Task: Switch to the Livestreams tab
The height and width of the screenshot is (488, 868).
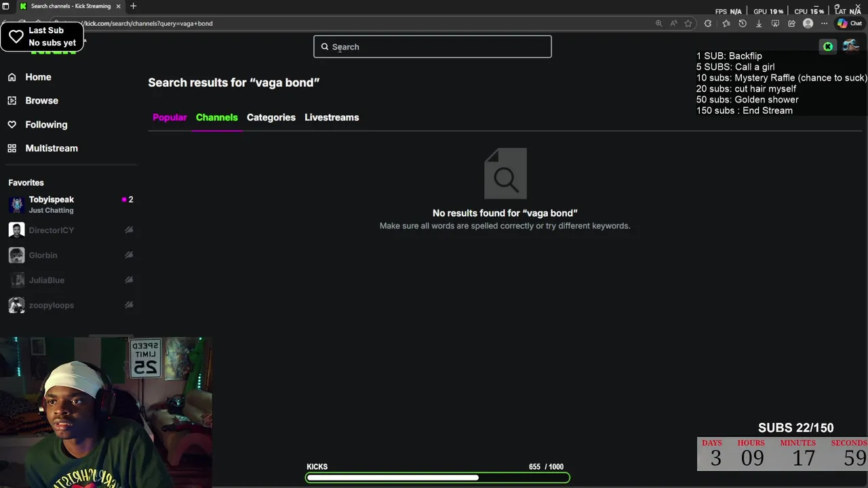Action: pyautogui.click(x=332, y=117)
